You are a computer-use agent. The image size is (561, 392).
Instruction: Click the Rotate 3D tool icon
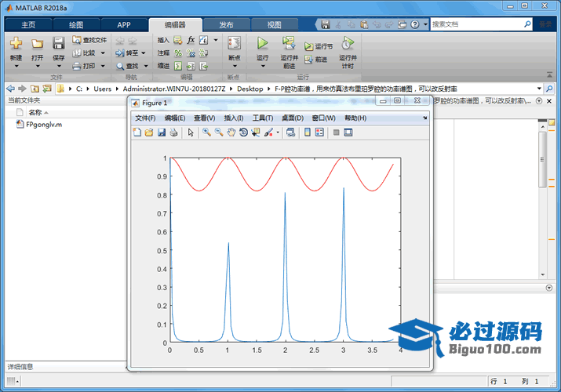tap(244, 132)
